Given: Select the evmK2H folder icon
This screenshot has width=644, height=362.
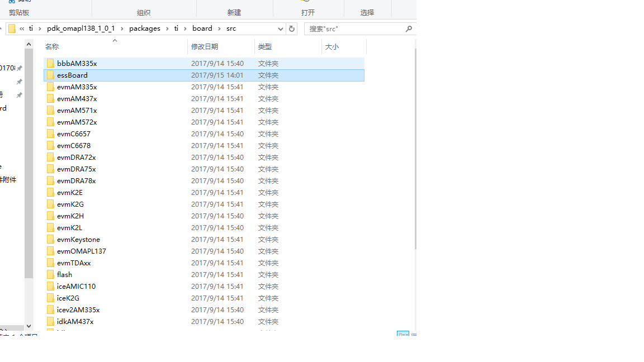Looking at the screenshot, I should click(x=50, y=216).
